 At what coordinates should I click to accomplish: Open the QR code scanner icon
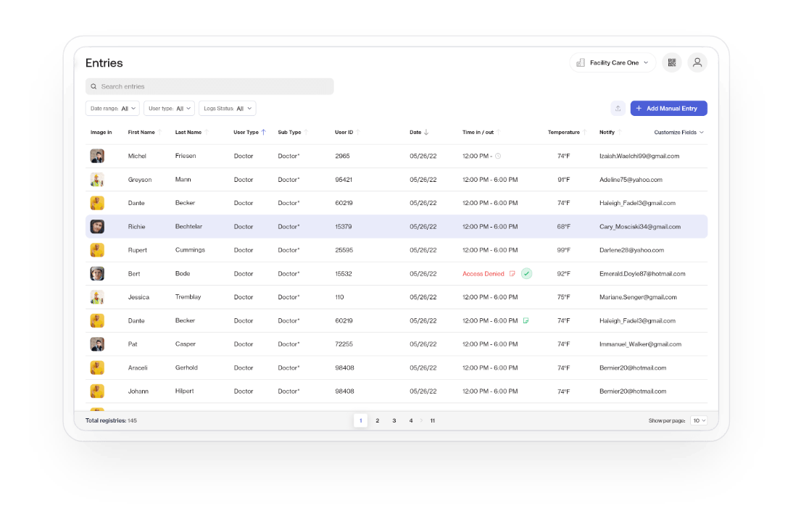[672, 63]
